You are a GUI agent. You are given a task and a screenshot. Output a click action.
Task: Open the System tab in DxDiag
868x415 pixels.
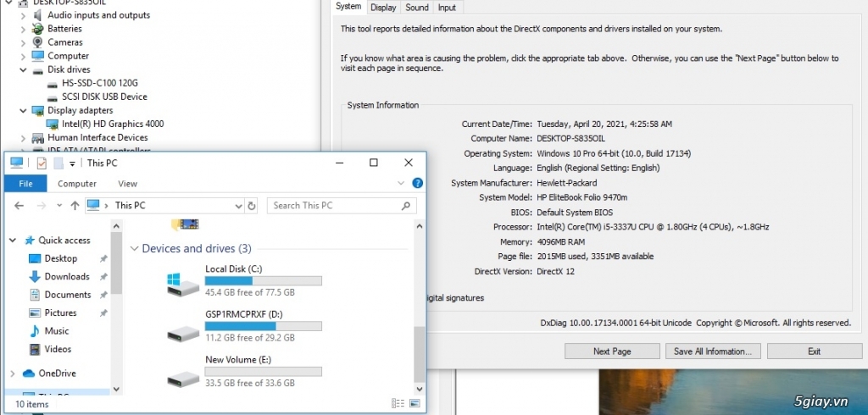click(348, 7)
